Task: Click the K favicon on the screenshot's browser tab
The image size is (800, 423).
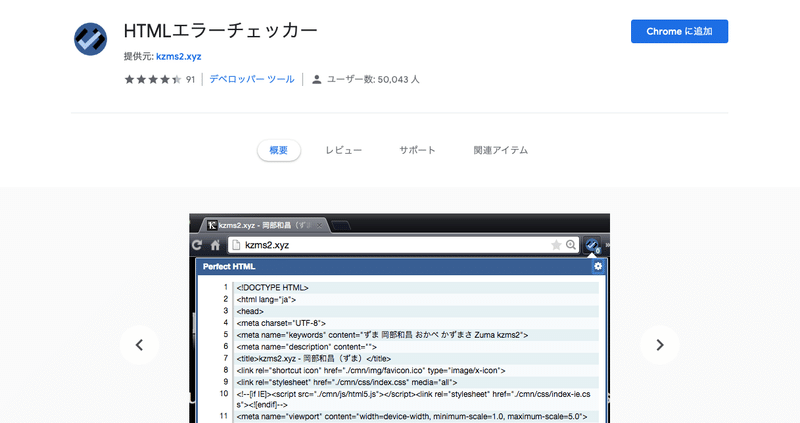Action: (x=212, y=225)
